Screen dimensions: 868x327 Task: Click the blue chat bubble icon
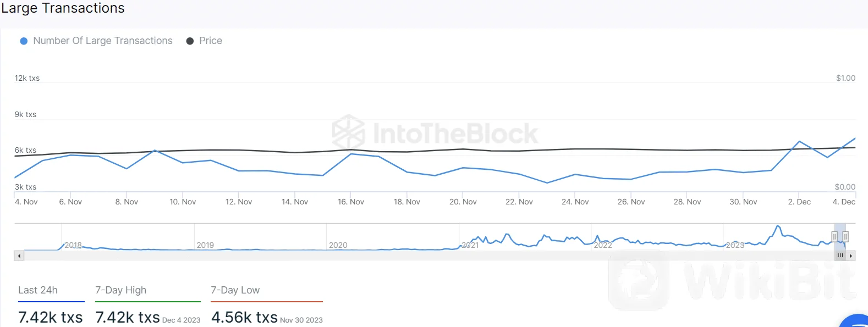tap(855, 322)
